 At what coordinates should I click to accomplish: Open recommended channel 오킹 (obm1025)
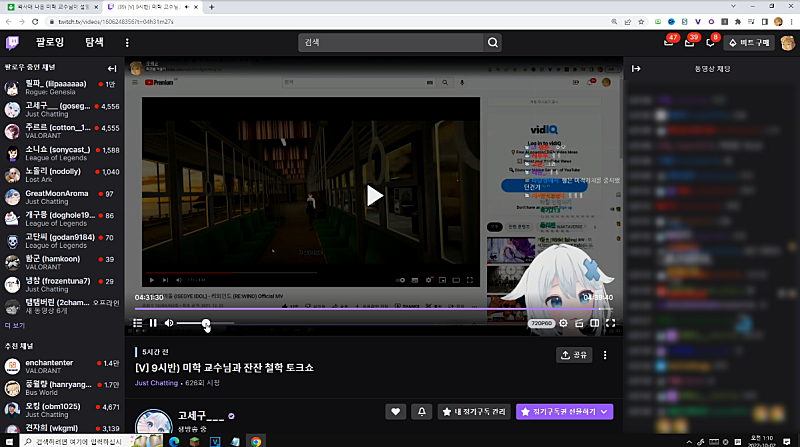pos(62,410)
